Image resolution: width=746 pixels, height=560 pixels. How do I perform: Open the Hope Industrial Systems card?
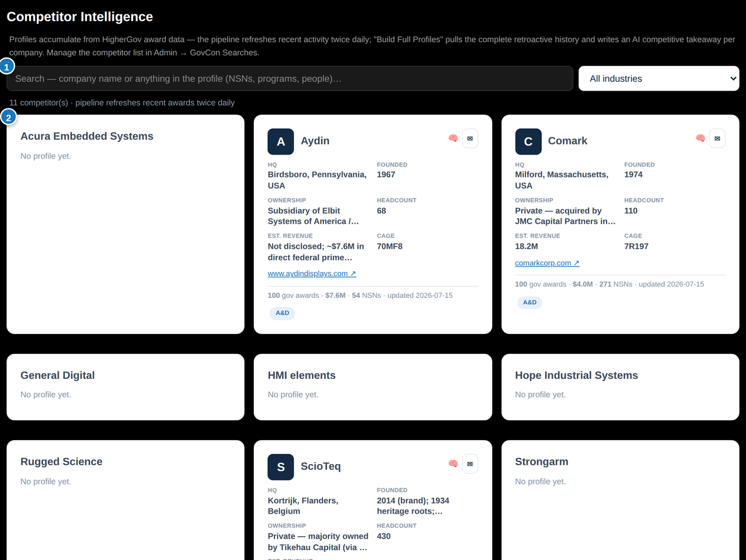[620, 387]
